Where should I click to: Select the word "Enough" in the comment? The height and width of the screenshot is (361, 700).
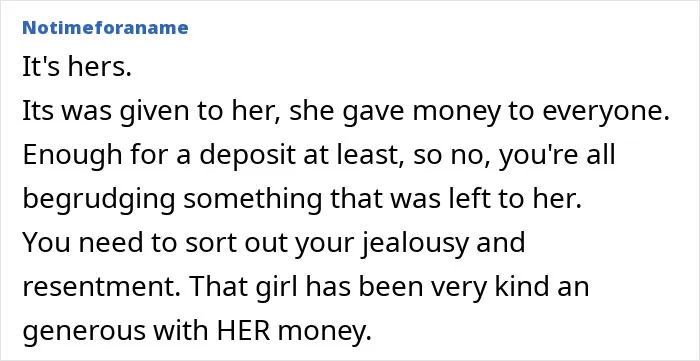coord(72,156)
